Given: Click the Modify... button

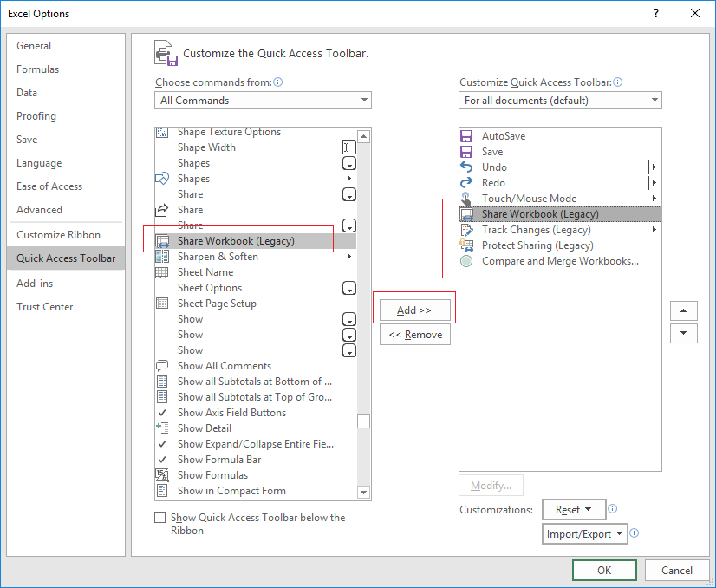Looking at the screenshot, I should pyautogui.click(x=491, y=485).
